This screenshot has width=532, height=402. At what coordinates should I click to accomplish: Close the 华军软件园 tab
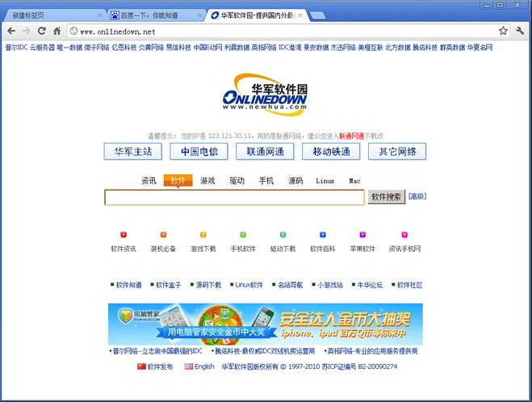click(x=300, y=15)
